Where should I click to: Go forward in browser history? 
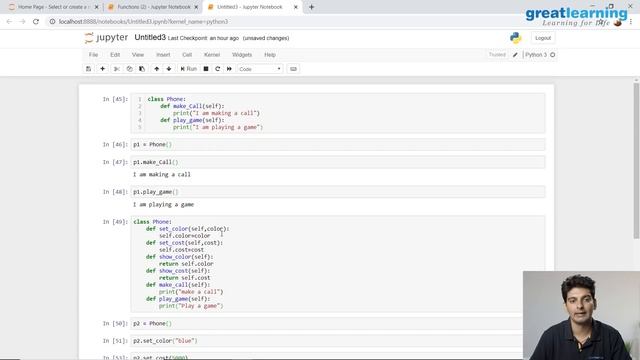pyautogui.click(x=22, y=22)
